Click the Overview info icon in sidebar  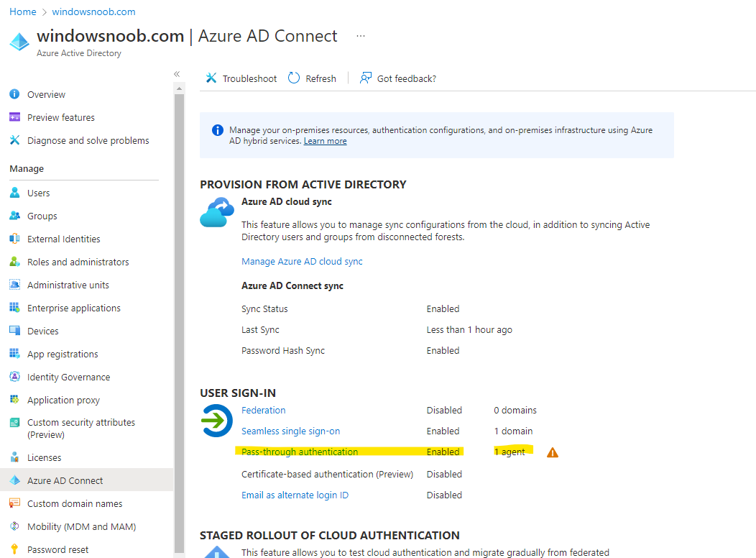pyautogui.click(x=14, y=94)
